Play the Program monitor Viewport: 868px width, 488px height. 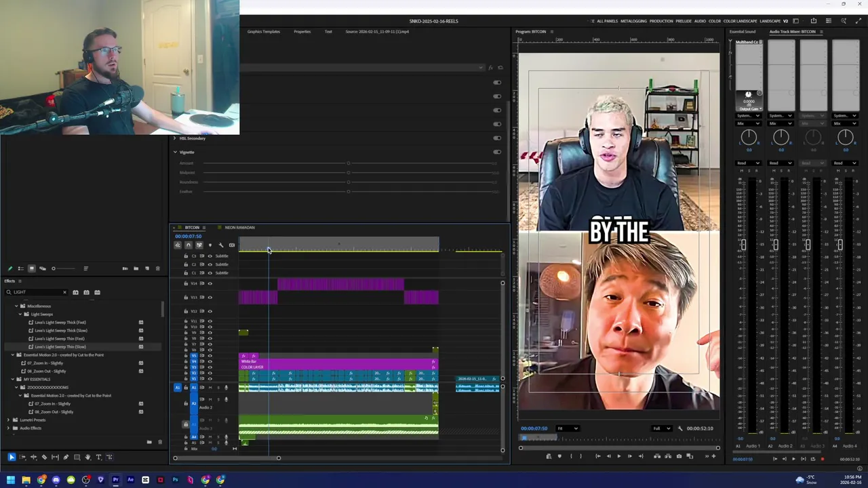(618, 456)
